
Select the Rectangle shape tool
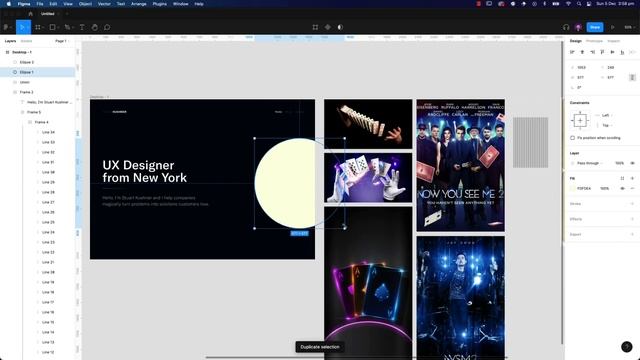pos(52,27)
